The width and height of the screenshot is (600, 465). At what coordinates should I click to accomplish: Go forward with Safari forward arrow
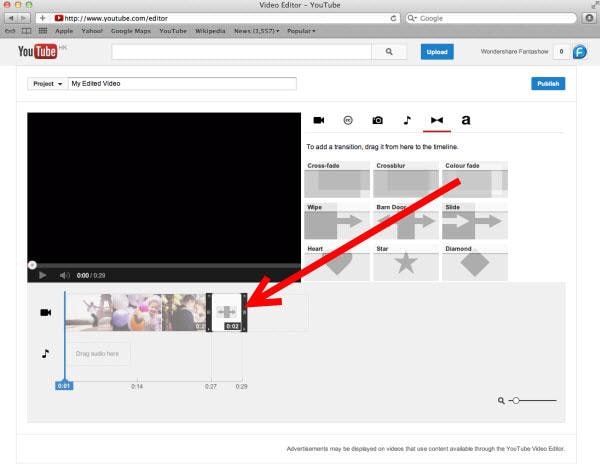click(24, 18)
